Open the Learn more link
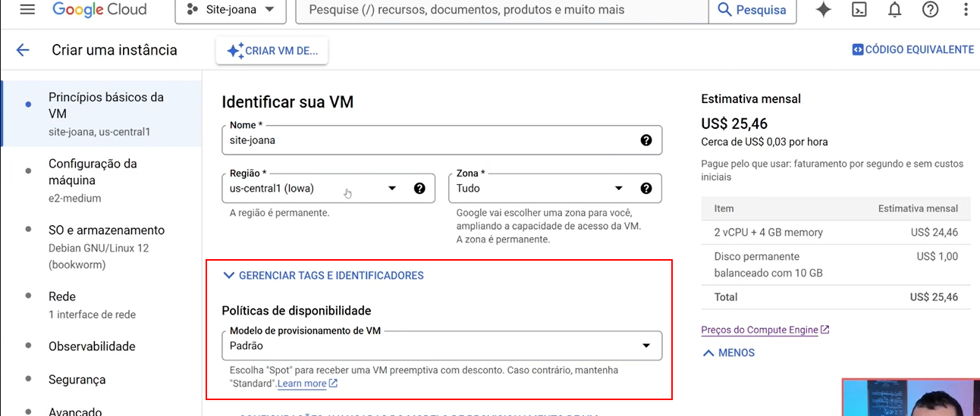Screen dimensions: 980x416 pos(307,383)
